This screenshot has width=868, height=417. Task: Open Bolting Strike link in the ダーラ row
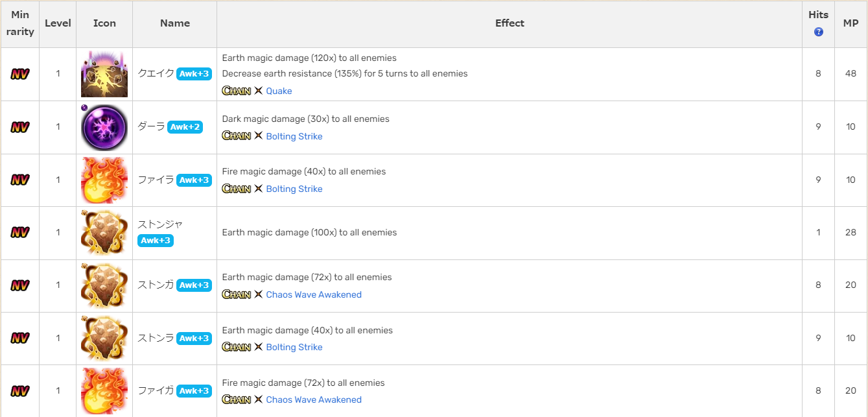294,136
